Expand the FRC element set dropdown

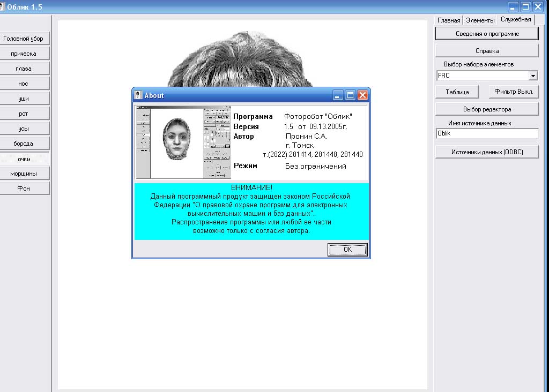point(533,76)
